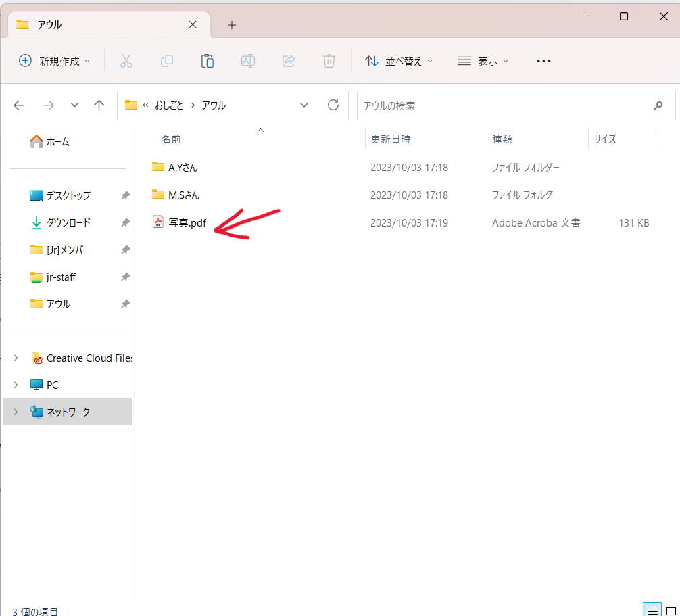
Task: Open a new tab with plus button
Action: click(232, 25)
